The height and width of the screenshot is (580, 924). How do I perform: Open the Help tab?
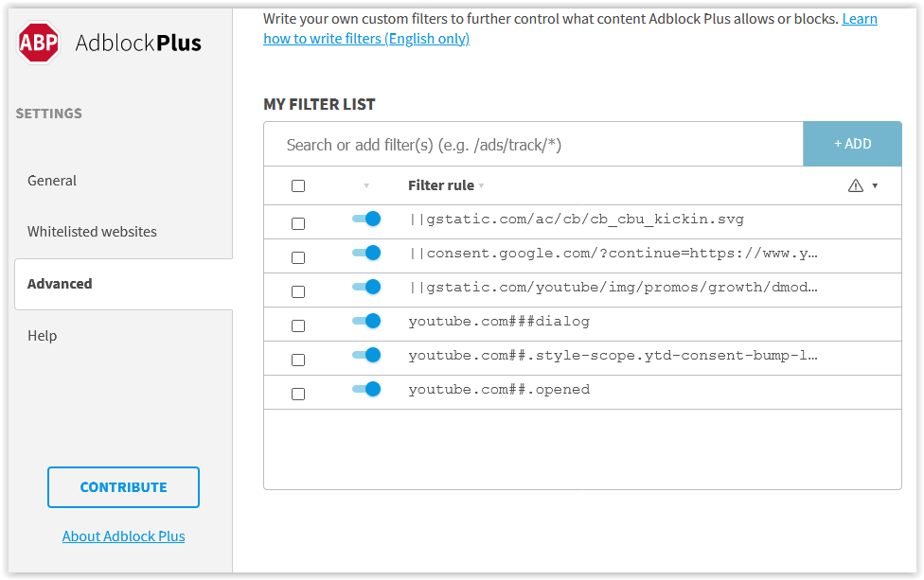pyautogui.click(x=43, y=336)
